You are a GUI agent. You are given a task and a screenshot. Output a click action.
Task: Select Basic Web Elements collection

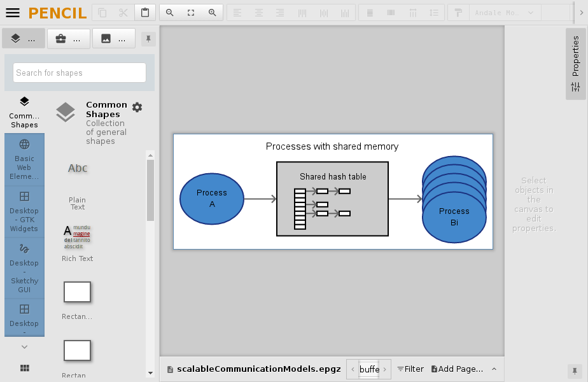[x=24, y=160]
